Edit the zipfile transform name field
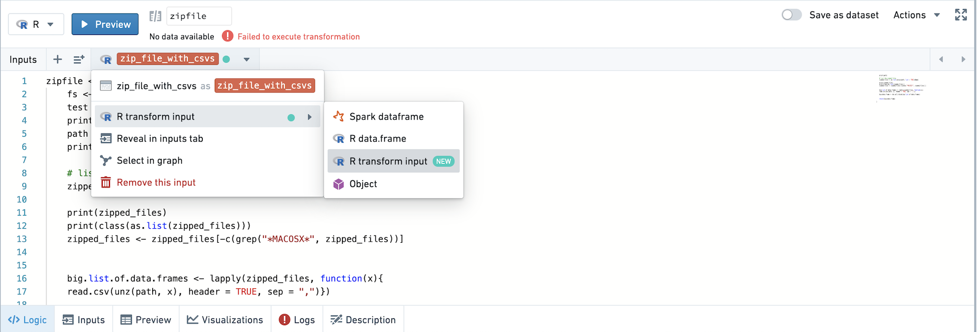This screenshot has width=980, height=332. coord(199,16)
